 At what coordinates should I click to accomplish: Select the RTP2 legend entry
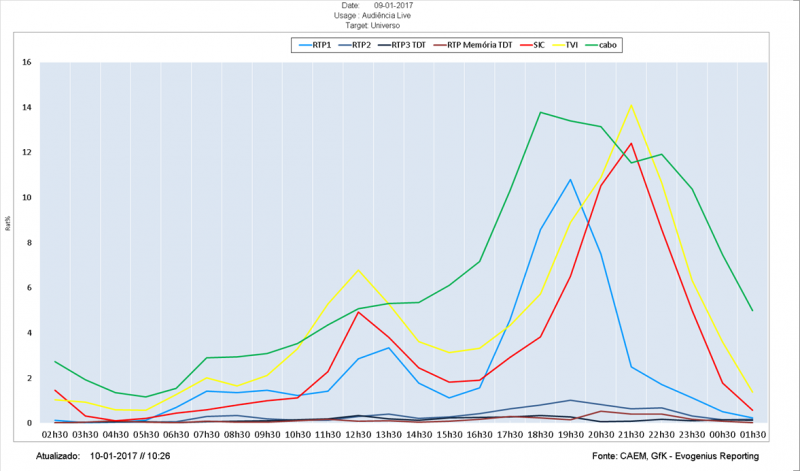[354, 45]
